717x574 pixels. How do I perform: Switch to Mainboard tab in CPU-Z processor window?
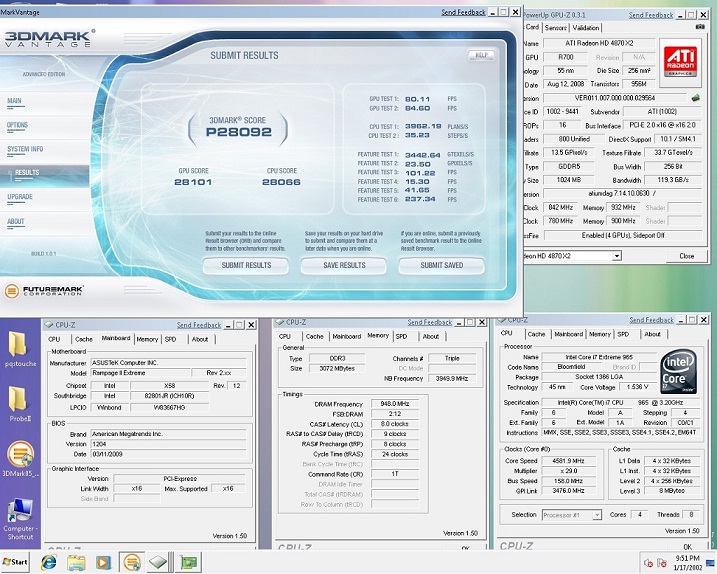[x=568, y=334]
